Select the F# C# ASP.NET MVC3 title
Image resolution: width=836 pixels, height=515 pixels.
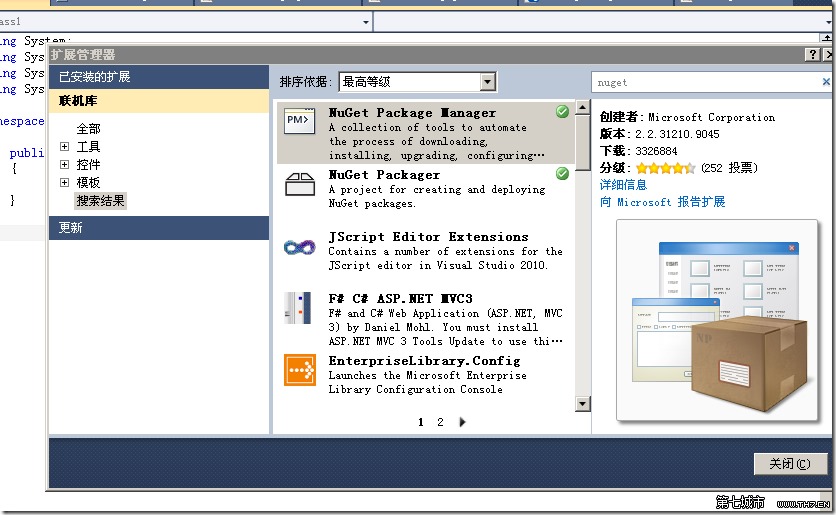coord(400,299)
